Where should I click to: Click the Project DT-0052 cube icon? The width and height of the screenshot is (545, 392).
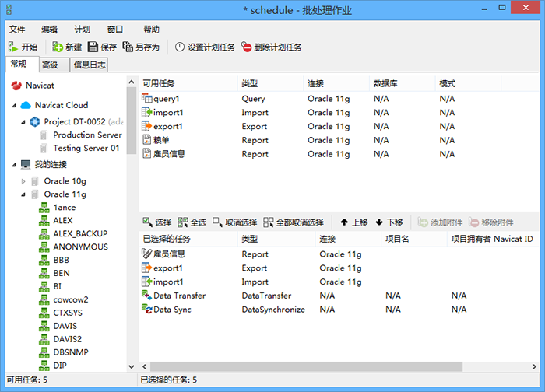click(35, 122)
